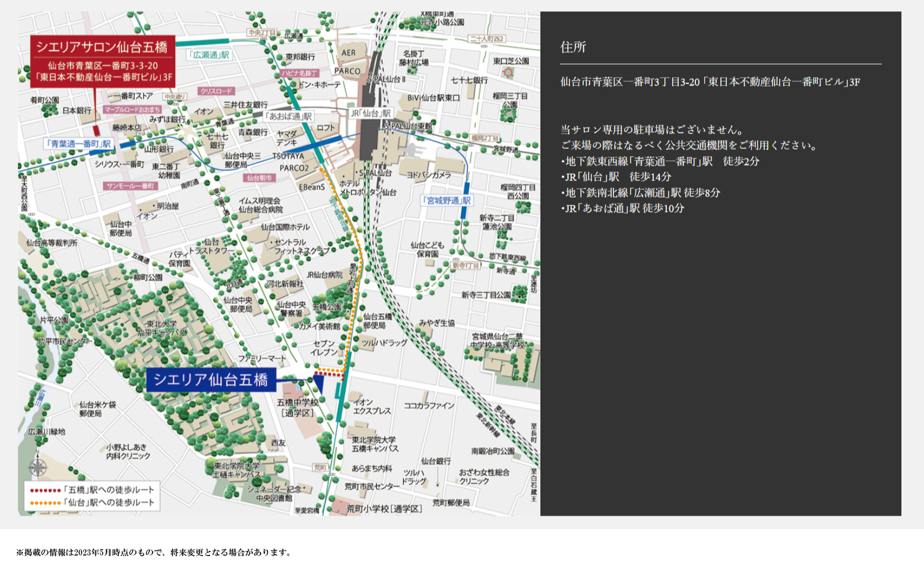Screen dimensions: 924x569
Task: Click the 住所 heading in dark panel
Action: pyautogui.click(x=573, y=47)
